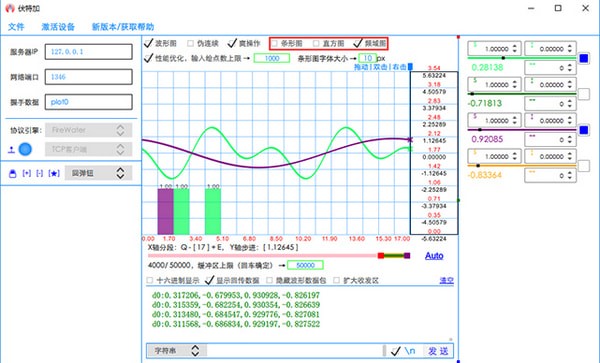Open the TCP客户端 connection type dropdown

(x=89, y=149)
